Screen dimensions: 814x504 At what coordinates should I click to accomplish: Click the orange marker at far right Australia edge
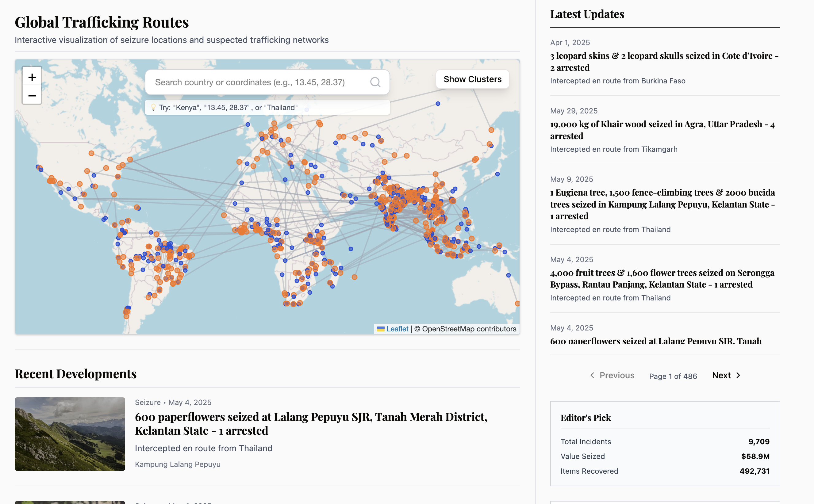point(517,303)
